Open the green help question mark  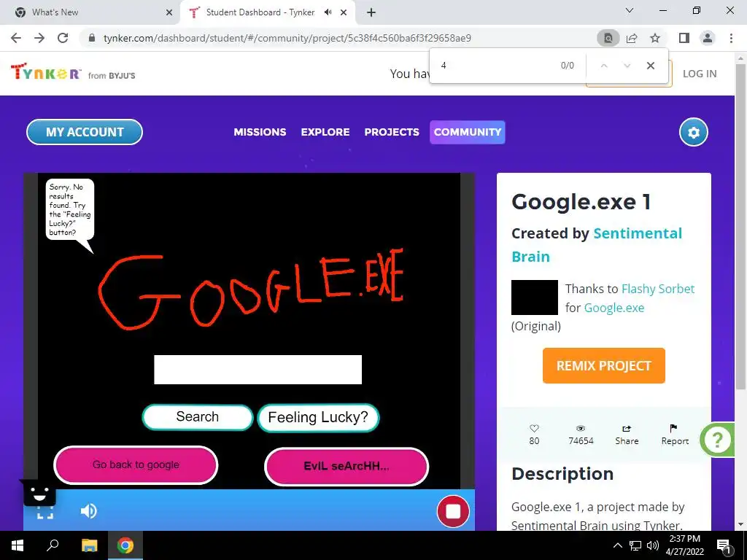coord(717,440)
